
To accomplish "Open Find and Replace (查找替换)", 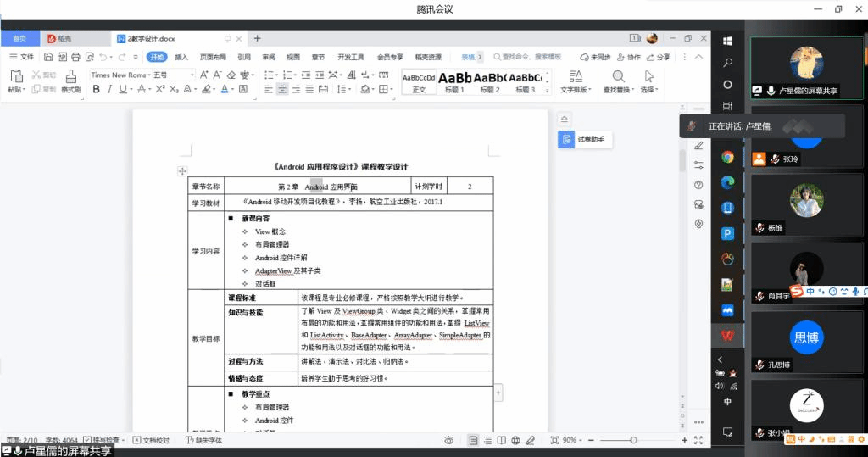I will pos(618,81).
